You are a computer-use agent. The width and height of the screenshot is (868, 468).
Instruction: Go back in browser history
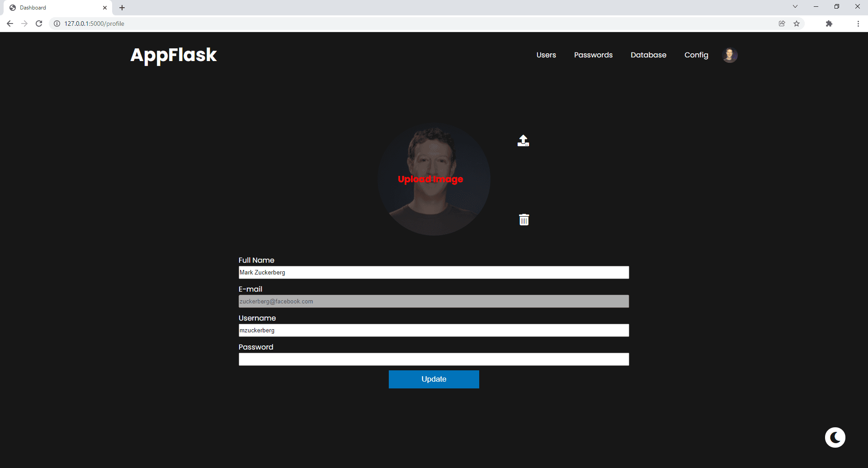coord(10,24)
